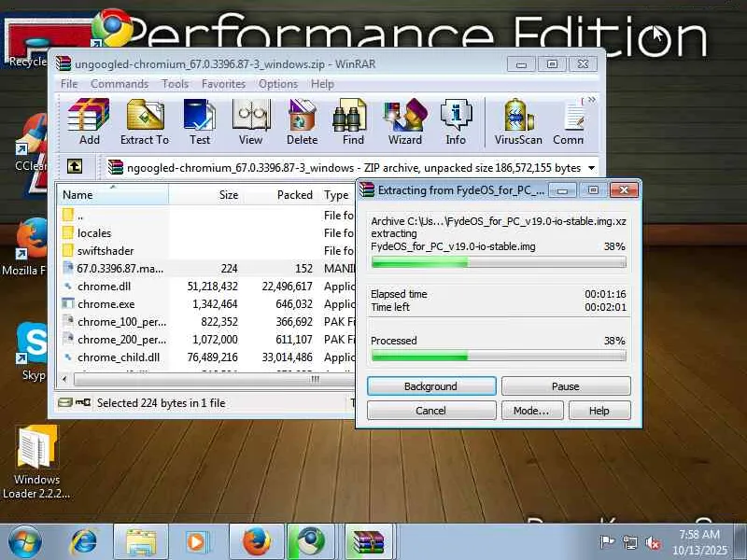Open the Options menu

(x=278, y=84)
